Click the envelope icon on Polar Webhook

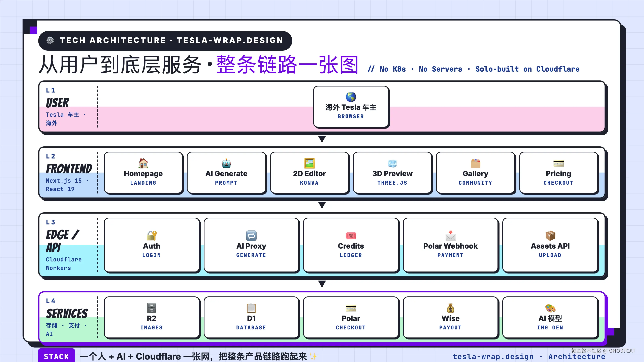point(451,236)
